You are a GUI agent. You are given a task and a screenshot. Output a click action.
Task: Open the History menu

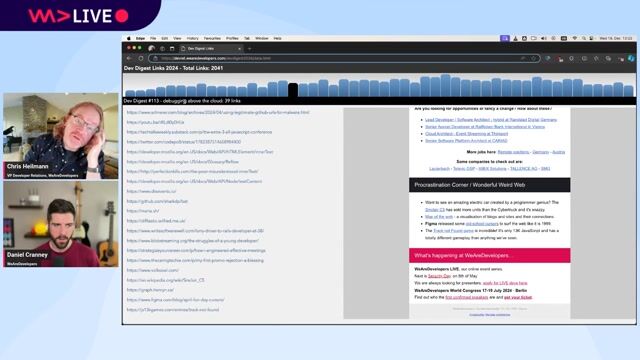click(192, 38)
